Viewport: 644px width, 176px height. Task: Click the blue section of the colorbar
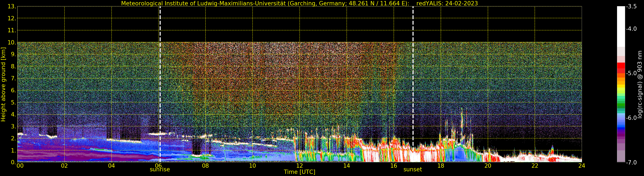[x=621, y=121]
